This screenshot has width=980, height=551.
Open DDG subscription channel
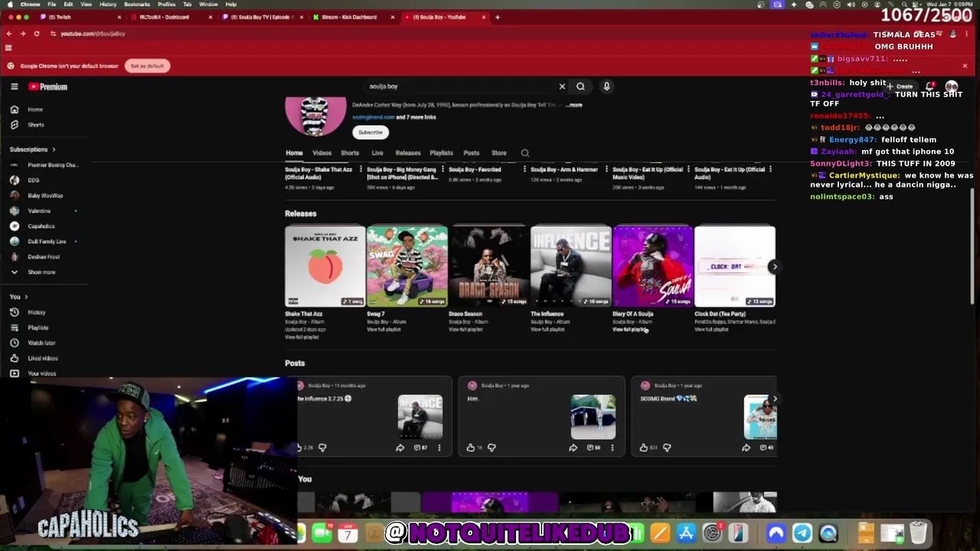[x=43, y=181]
